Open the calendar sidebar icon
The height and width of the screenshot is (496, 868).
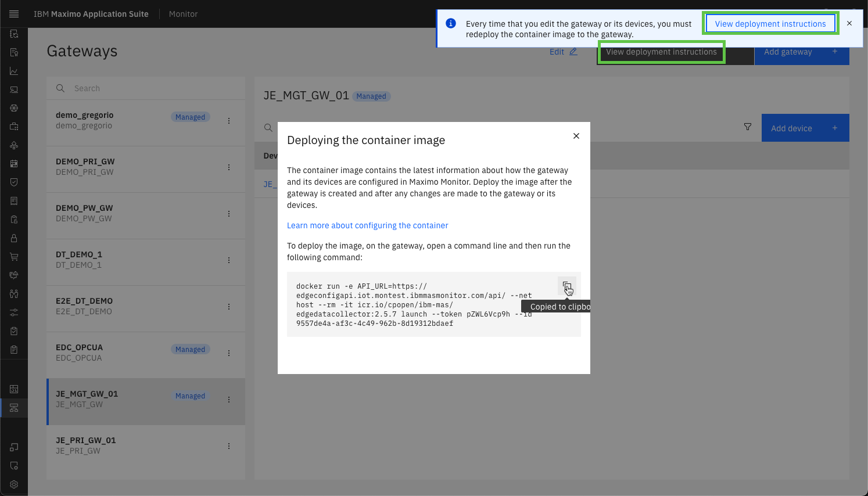coord(14,164)
